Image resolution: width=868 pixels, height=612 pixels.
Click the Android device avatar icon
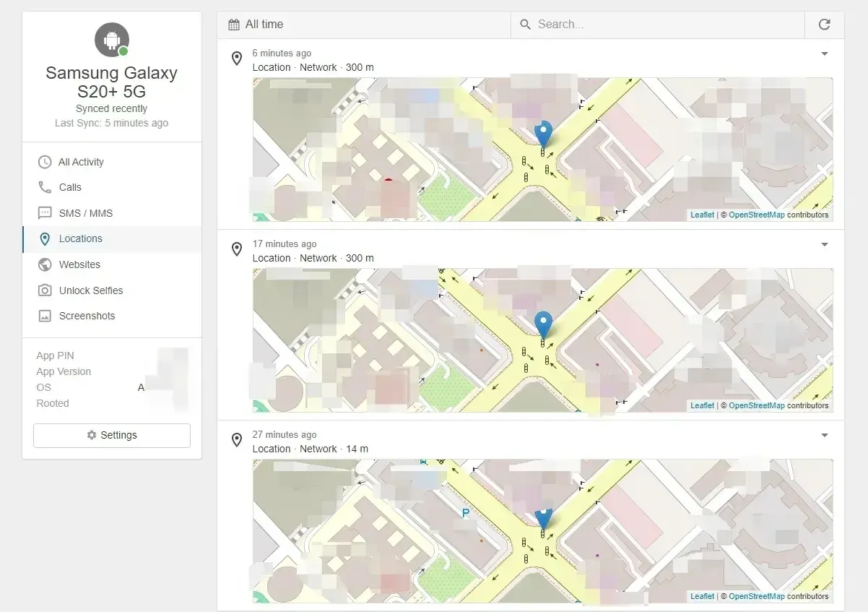click(x=112, y=40)
